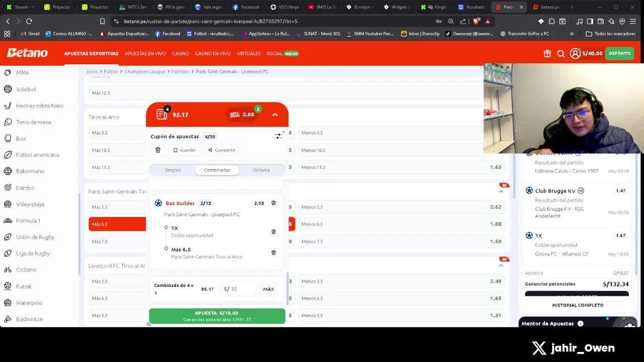
Task: Collapse Paris Saint-Germain Tiros al Arco section
Action: point(501,191)
